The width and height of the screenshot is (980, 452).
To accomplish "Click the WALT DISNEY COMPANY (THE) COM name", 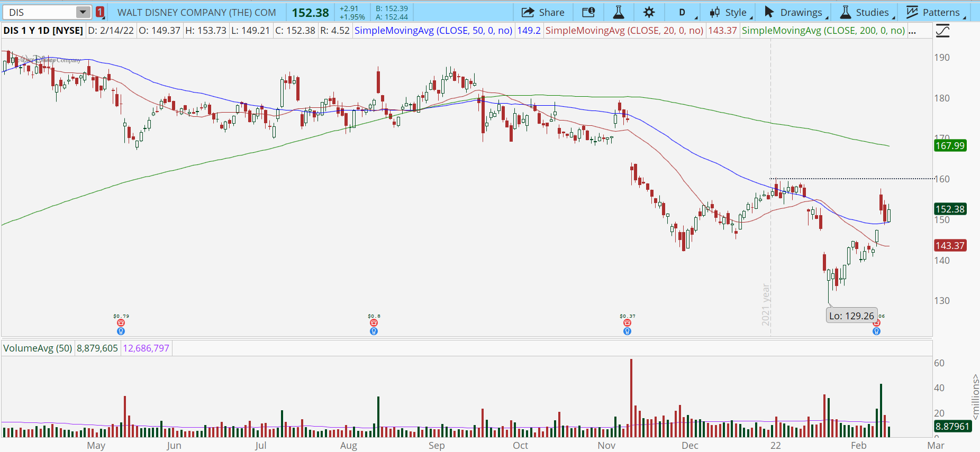I will (x=197, y=12).
